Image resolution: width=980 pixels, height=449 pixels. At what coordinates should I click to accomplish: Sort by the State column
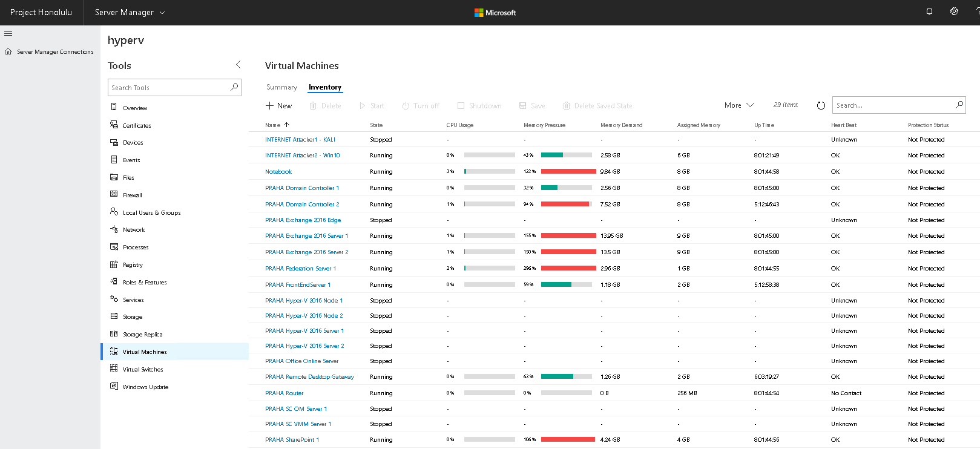[x=377, y=125]
